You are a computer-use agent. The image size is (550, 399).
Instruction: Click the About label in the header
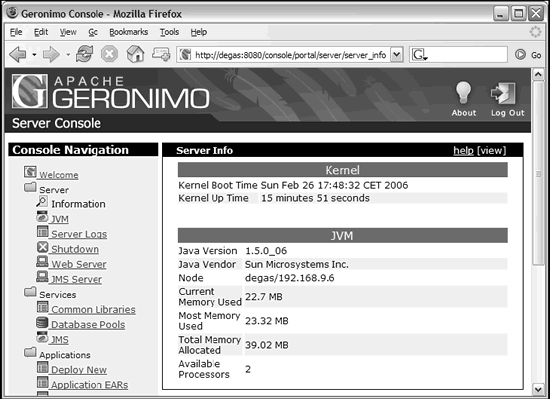tap(464, 113)
